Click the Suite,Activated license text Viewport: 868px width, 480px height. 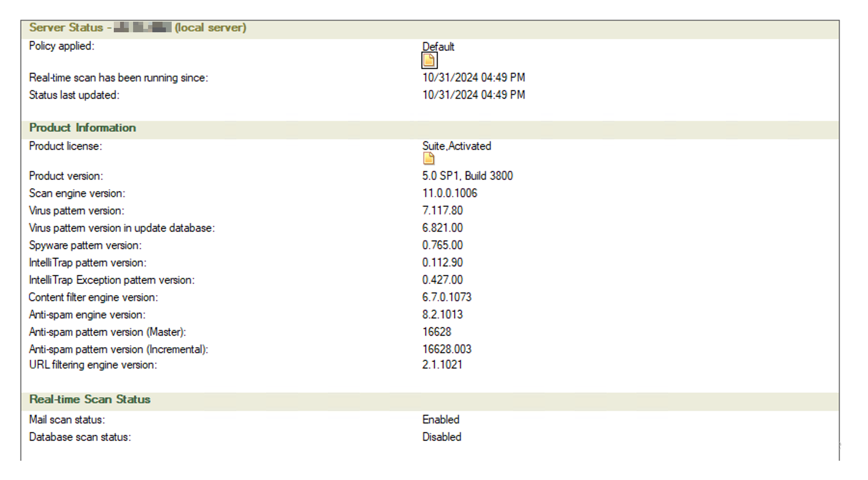tap(456, 146)
